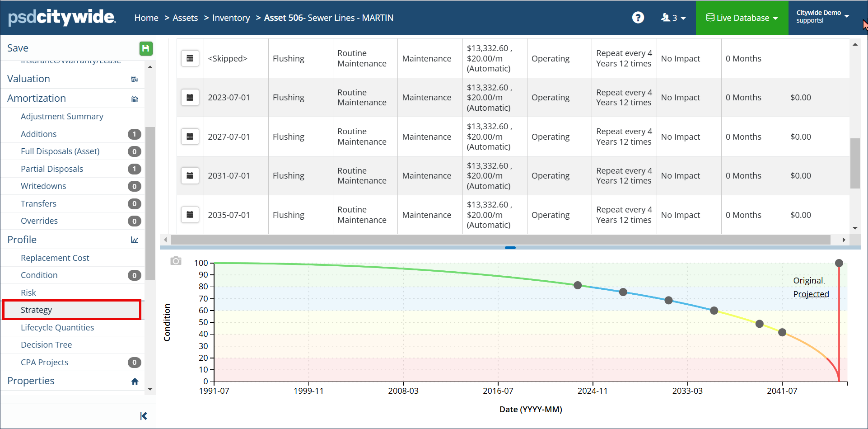
Task: Click calendar icon for the Skipped row
Action: [190, 58]
